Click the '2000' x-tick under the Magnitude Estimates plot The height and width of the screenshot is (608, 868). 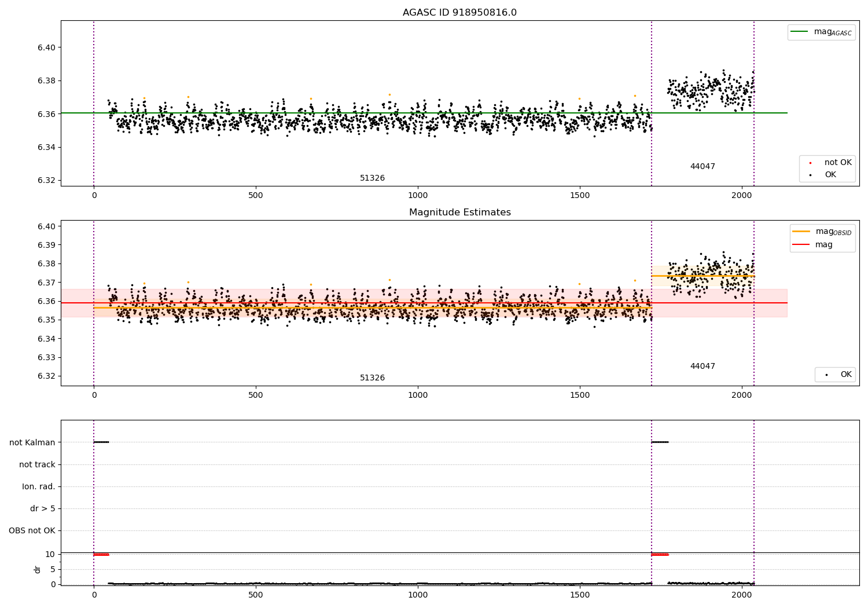742,395
